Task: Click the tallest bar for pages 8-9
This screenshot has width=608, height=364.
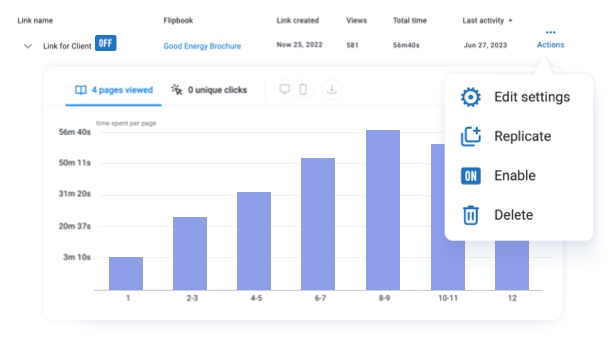Action: pyautogui.click(x=383, y=210)
